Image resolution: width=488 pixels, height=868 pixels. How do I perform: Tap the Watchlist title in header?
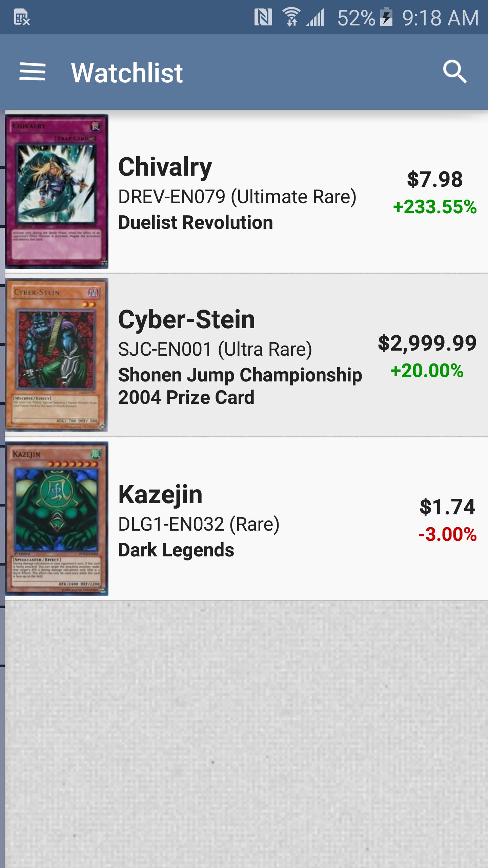[x=127, y=73]
